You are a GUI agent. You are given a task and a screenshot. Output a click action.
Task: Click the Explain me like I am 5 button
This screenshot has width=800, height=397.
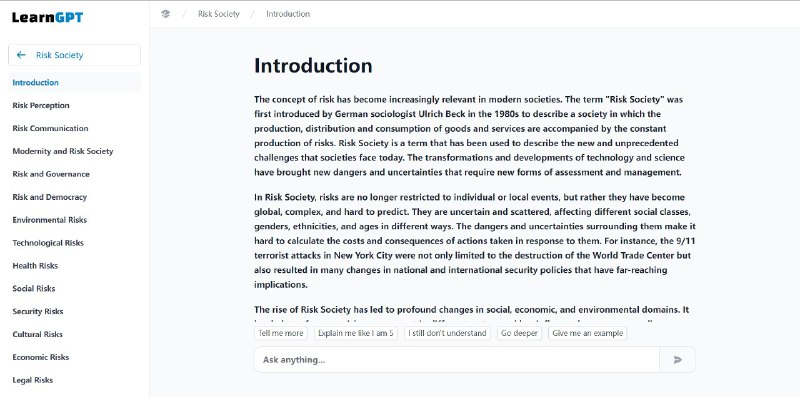click(x=356, y=333)
